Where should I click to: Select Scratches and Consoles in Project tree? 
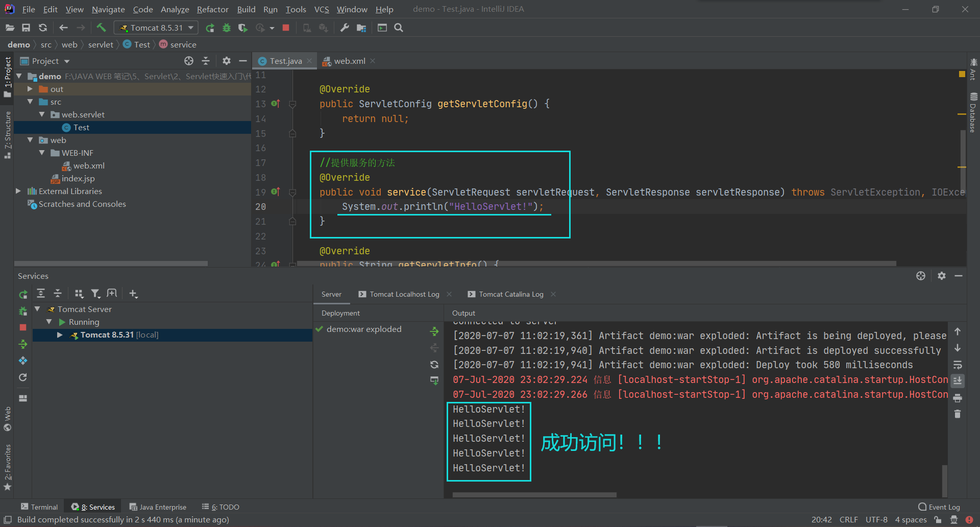(82, 204)
